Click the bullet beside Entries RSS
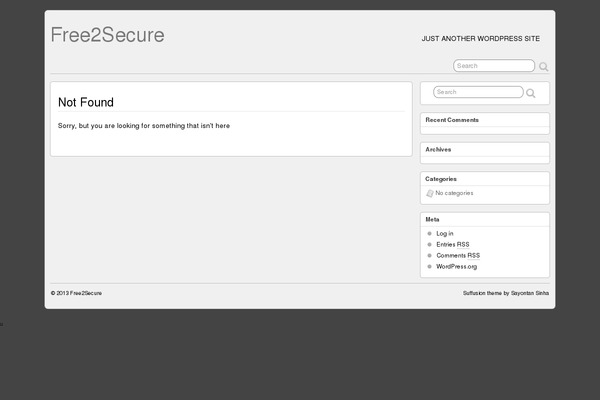This screenshot has width=600, height=400. 430,244
